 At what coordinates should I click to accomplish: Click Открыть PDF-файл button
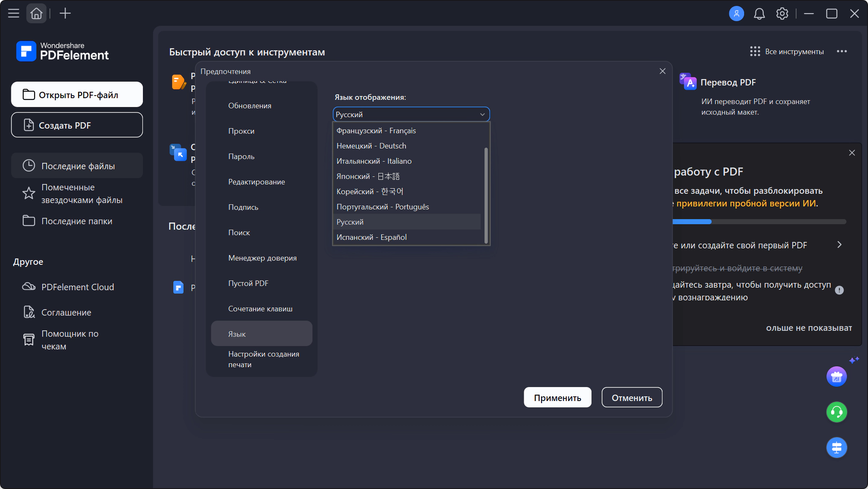pyautogui.click(x=77, y=94)
